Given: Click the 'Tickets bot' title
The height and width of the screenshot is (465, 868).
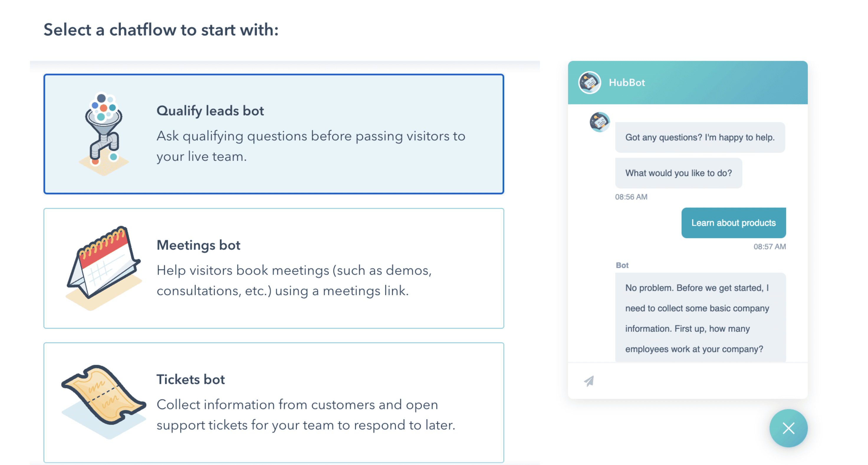Looking at the screenshot, I should (x=190, y=379).
